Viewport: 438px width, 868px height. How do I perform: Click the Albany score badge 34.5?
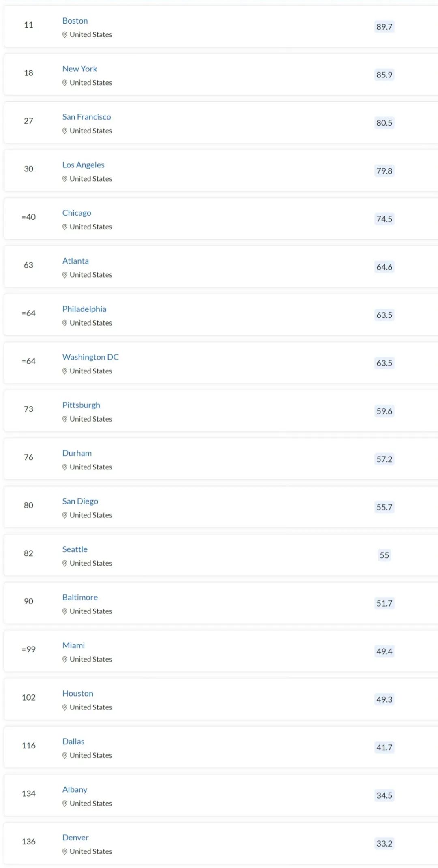(384, 795)
